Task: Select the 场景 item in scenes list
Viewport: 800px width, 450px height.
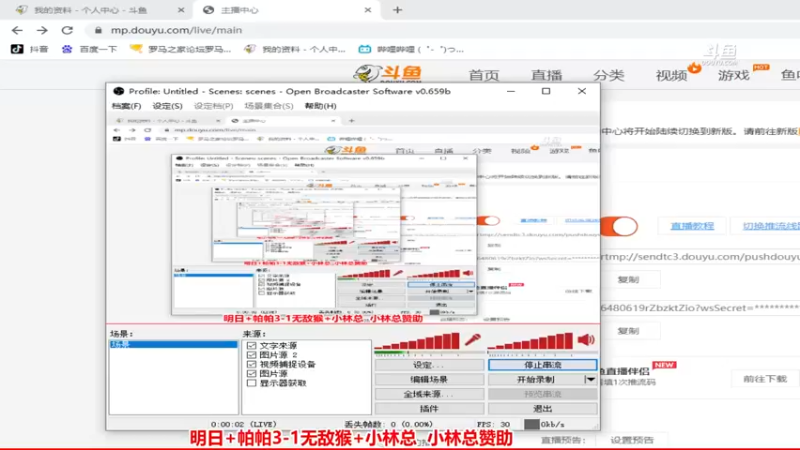Action: [x=173, y=344]
